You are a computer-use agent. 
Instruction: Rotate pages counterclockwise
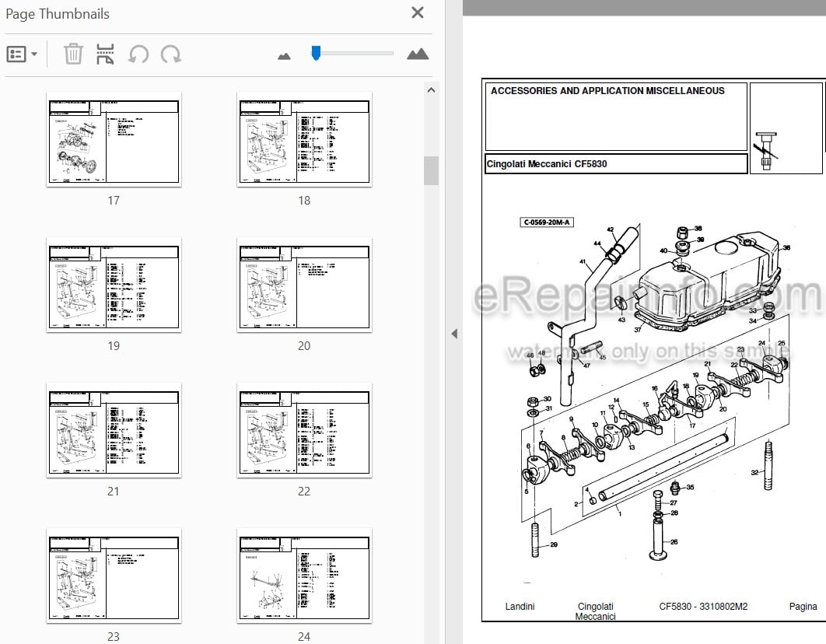[138, 54]
